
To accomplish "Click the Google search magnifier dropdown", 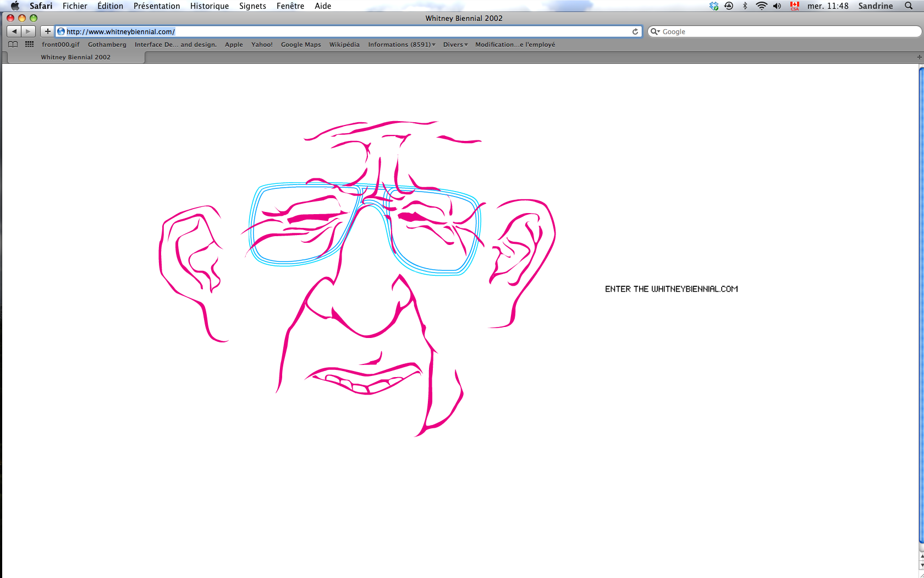I will [x=655, y=31].
